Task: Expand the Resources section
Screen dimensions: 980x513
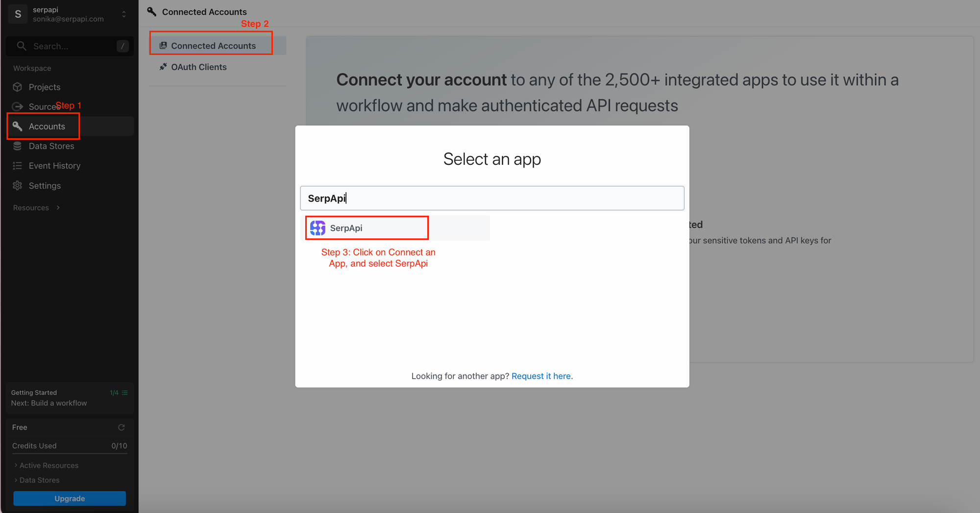Action: (37, 207)
